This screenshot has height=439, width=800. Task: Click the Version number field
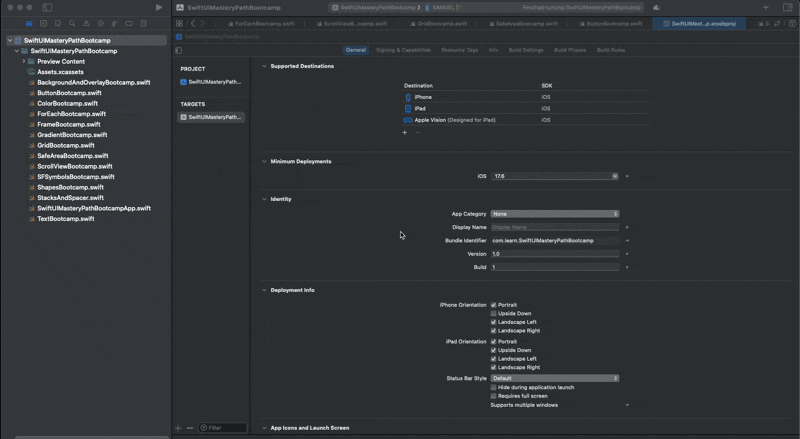[x=555, y=254]
